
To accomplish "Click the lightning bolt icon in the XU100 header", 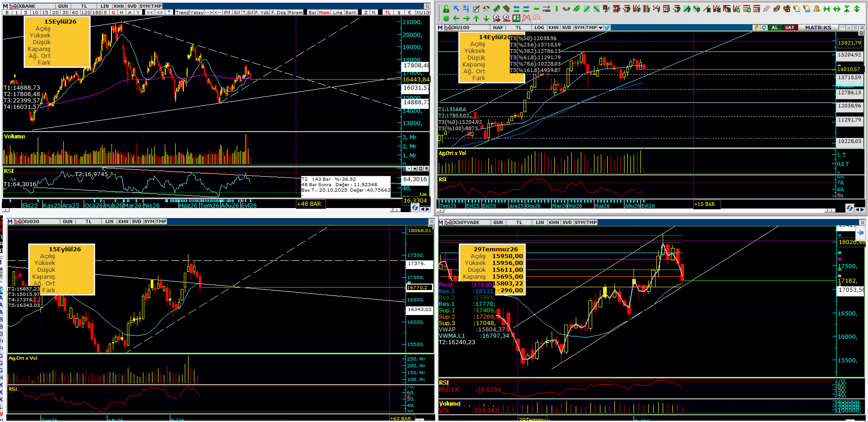I will [756, 28].
